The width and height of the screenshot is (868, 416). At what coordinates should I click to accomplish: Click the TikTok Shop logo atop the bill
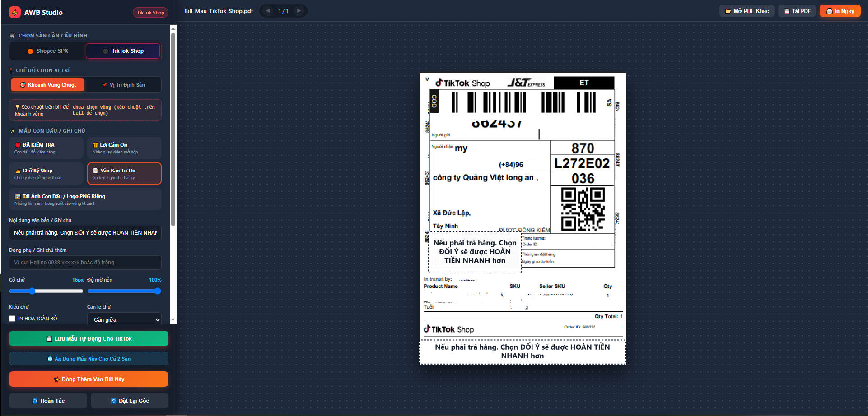[462, 83]
